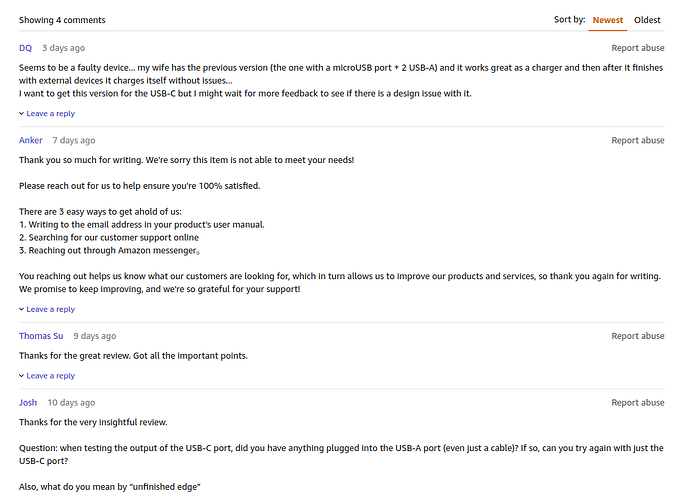
Task: Open DQ's profile link
Action: pos(25,48)
